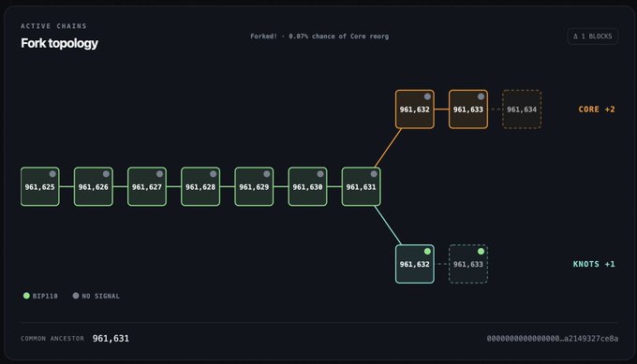Click pending Core block 961,634
637x364 pixels.
[x=522, y=109]
